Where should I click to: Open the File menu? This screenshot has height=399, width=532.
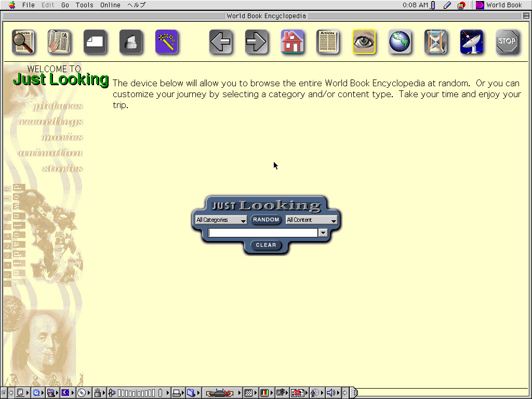tap(29, 5)
